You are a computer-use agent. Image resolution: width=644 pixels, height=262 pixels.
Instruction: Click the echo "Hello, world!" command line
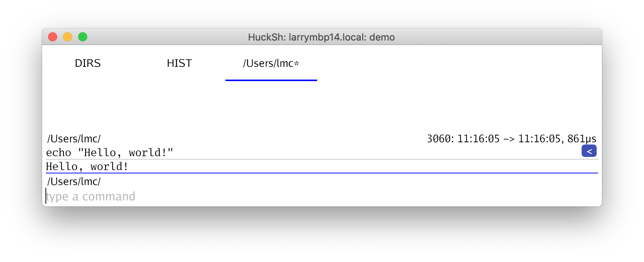pos(110,152)
